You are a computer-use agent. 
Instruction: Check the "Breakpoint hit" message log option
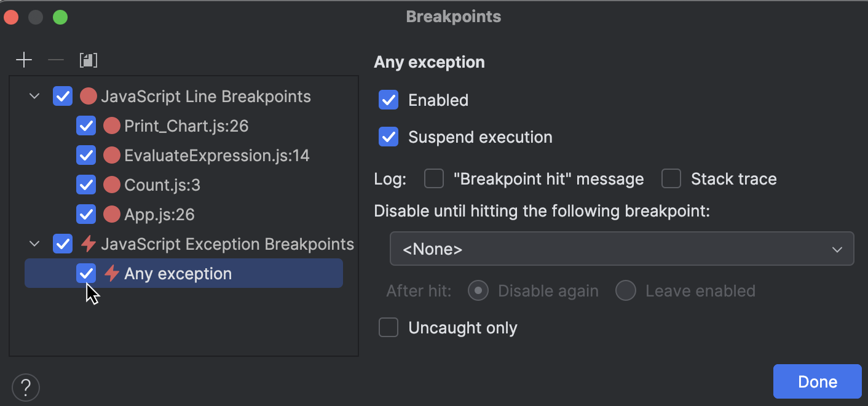(434, 178)
